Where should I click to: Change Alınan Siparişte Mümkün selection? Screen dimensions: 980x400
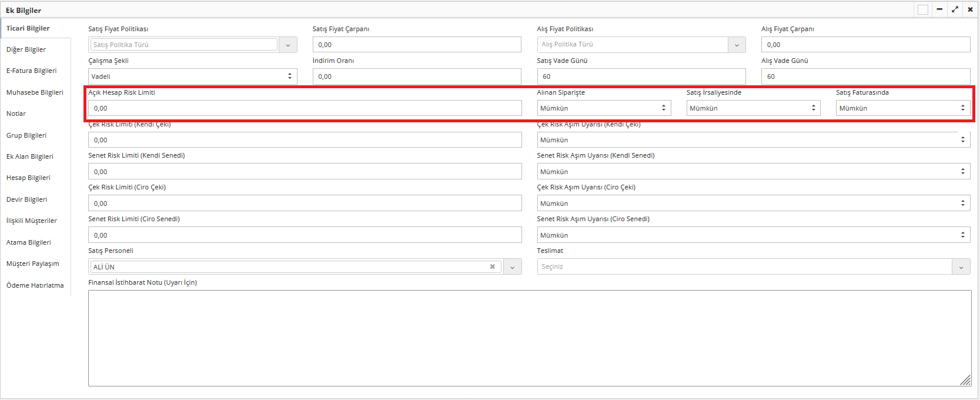pos(604,108)
